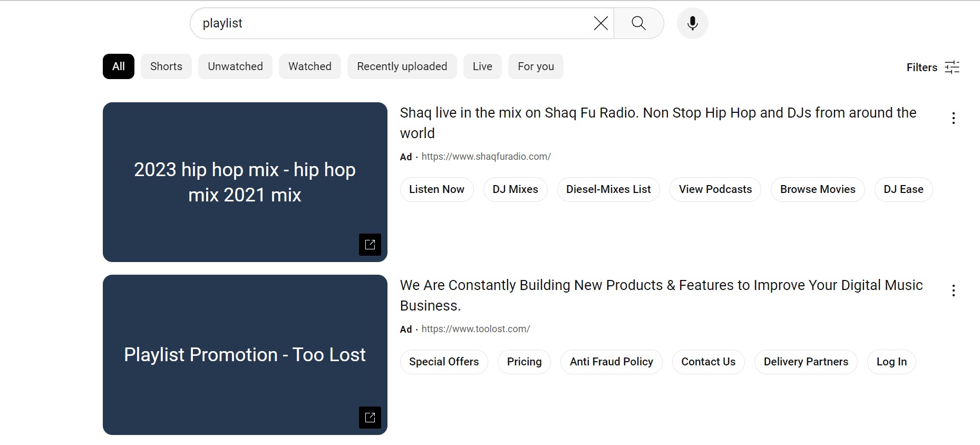Clear the search box with the X icon
The image size is (980, 445).
601,23
